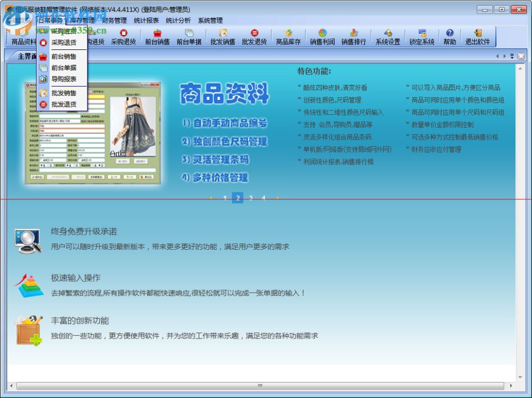Open 销售排行 toolbar icon
The image size is (532, 398).
354,37
